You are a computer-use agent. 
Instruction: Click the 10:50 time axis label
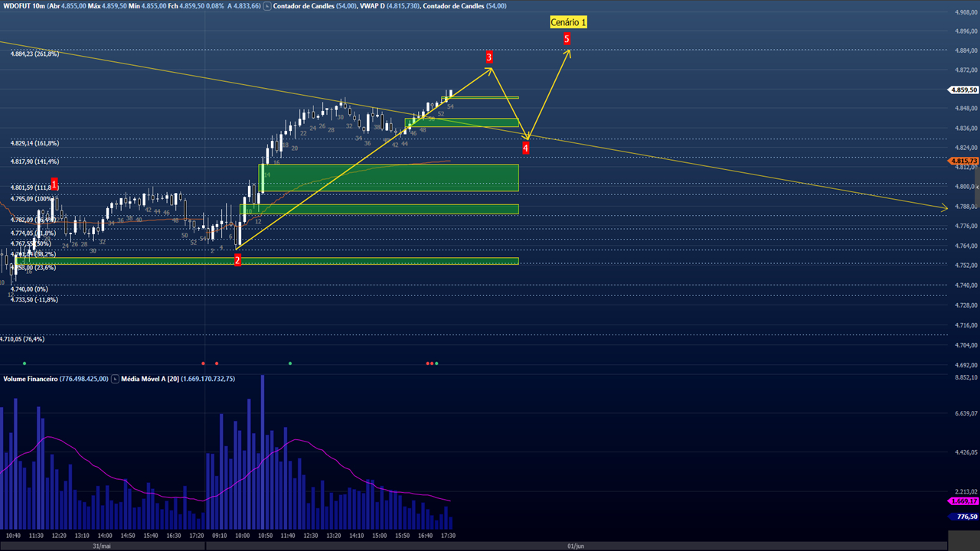[x=265, y=536]
